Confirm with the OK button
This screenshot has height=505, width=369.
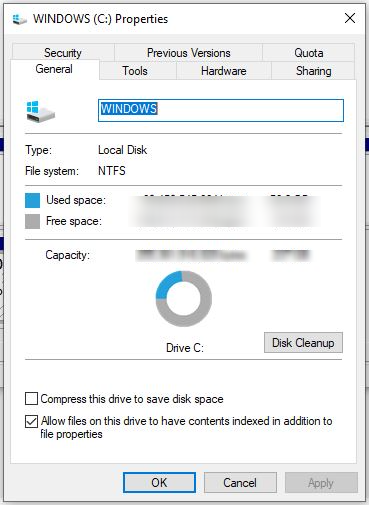[159, 482]
